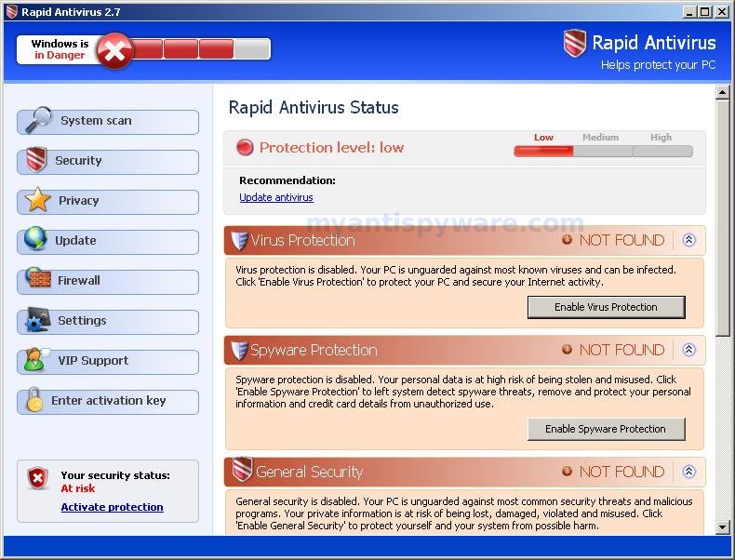
Task: Click the 'Recommendation:' label
Action: pos(287,180)
